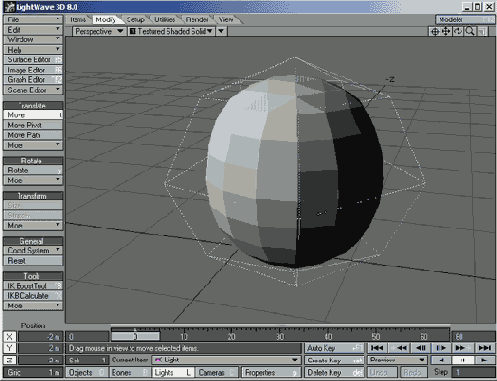The image size is (497, 381).
Task: Click the viewport center (crosshair) icon
Action: click(435, 31)
